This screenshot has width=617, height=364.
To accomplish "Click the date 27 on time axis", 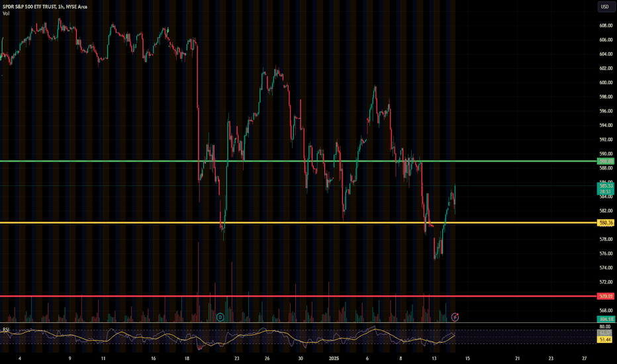I will [x=585, y=359].
